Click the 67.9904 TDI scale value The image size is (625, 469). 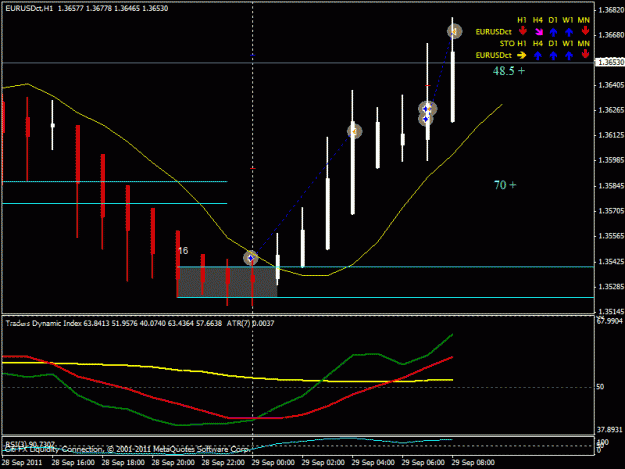pyautogui.click(x=609, y=321)
